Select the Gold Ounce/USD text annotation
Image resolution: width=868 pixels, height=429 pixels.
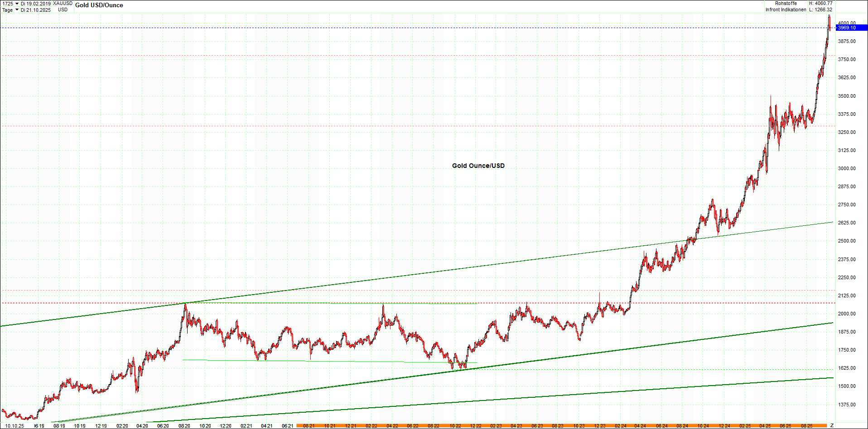coord(478,166)
